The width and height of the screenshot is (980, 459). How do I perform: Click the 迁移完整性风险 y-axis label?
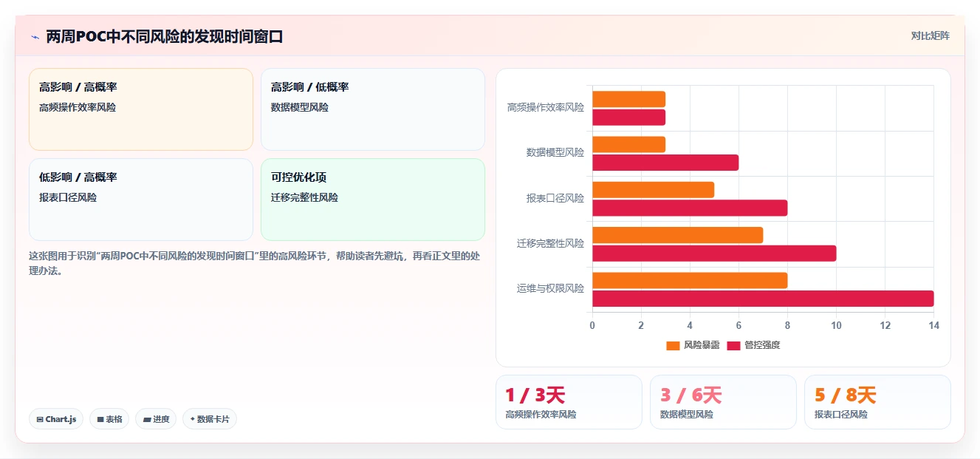(550, 243)
